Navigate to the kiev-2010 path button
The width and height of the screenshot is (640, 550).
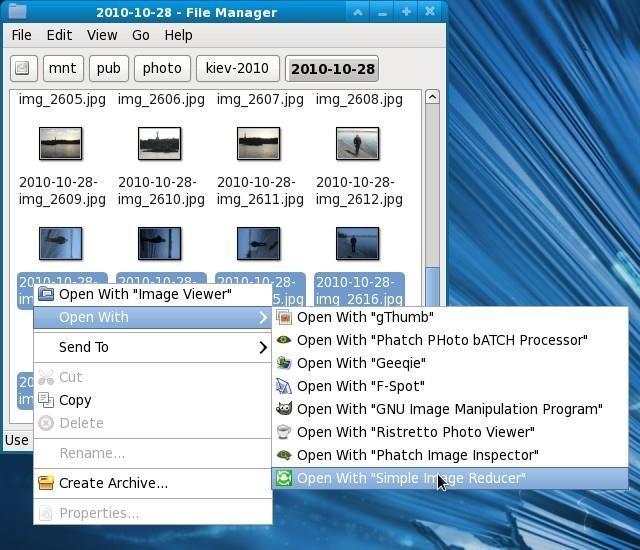point(237,69)
